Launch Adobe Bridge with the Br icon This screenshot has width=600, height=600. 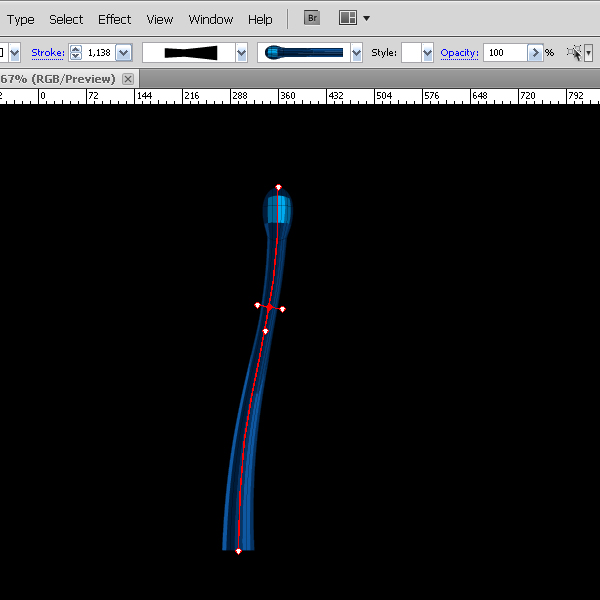point(312,18)
